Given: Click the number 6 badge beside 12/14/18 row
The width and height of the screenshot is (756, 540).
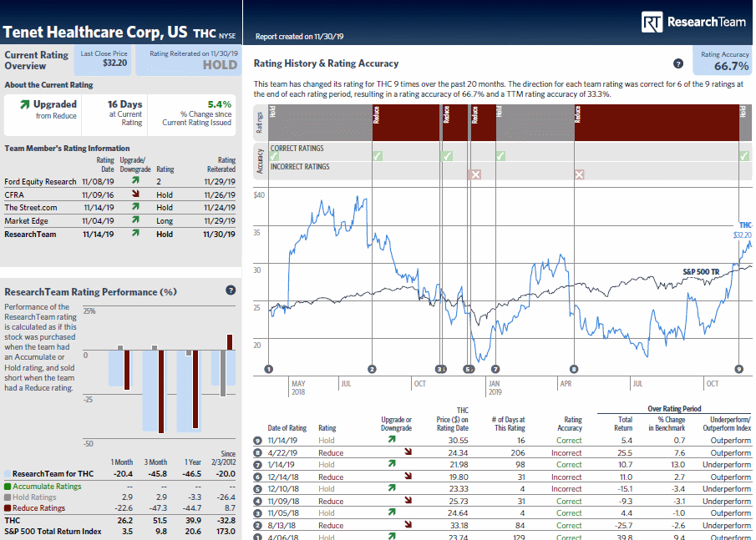Looking at the screenshot, I should tap(258, 477).
